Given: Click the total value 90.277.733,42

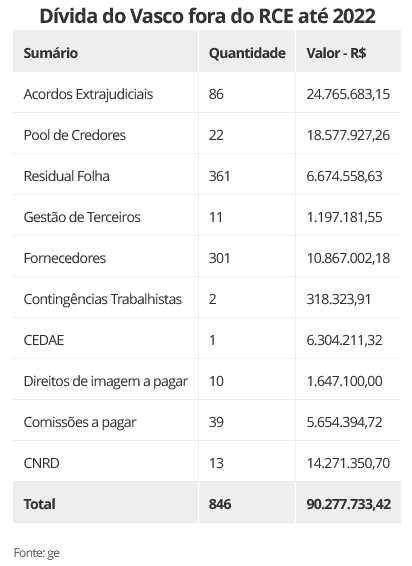Looking at the screenshot, I should click(x=349, y=504).
